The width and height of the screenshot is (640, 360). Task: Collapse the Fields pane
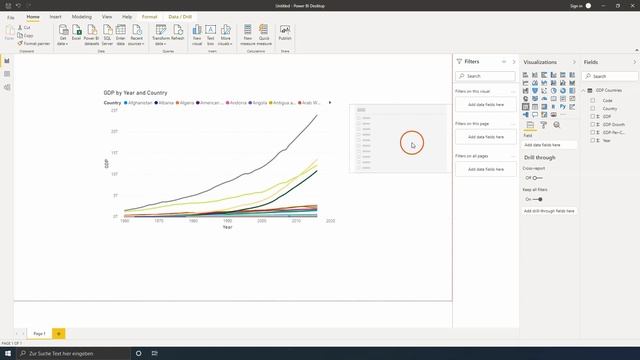635,62
